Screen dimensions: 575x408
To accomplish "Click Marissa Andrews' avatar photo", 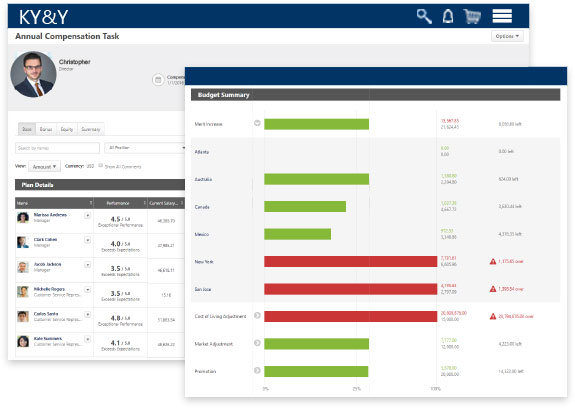I will 23,217.
